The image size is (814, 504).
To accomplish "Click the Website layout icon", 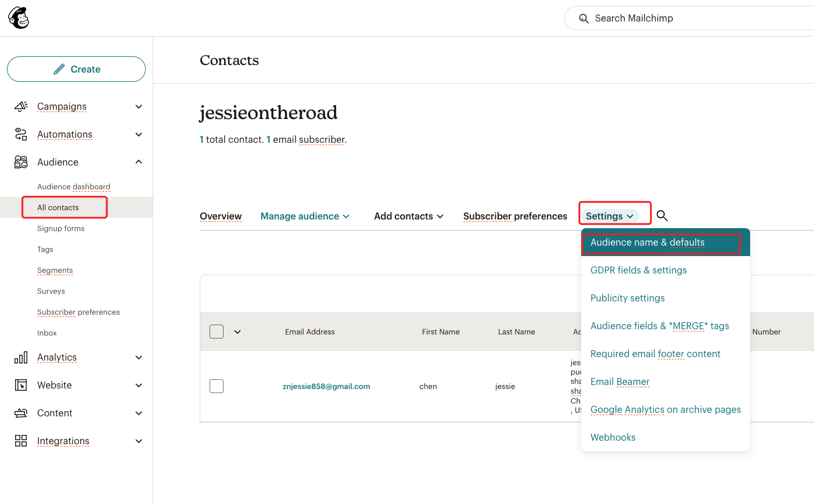I will (21, 385).
